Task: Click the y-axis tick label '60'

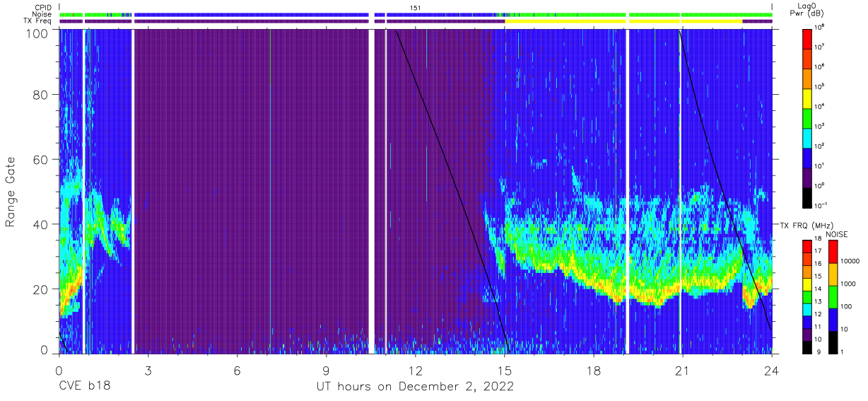Action: pos(42,160)
